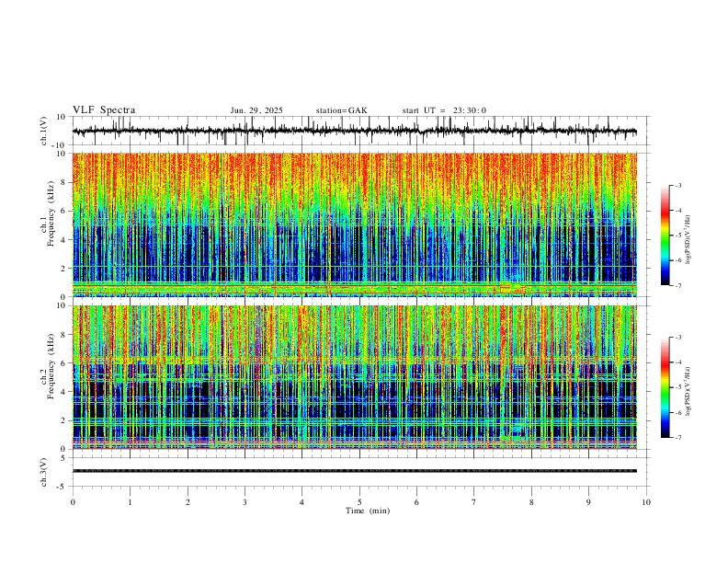Click the ch.1 voltage waveform trace

pyautogui.click(x=354, y=131)
